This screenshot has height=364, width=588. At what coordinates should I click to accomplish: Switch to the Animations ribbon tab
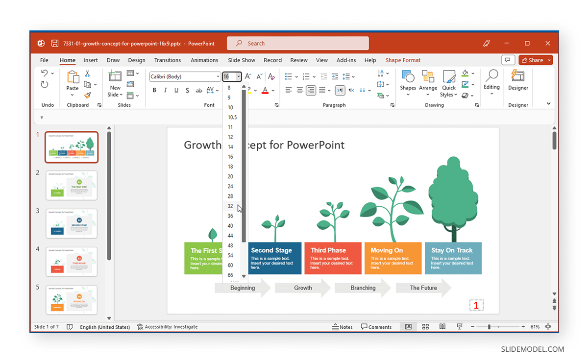click(x=204, y=60)
